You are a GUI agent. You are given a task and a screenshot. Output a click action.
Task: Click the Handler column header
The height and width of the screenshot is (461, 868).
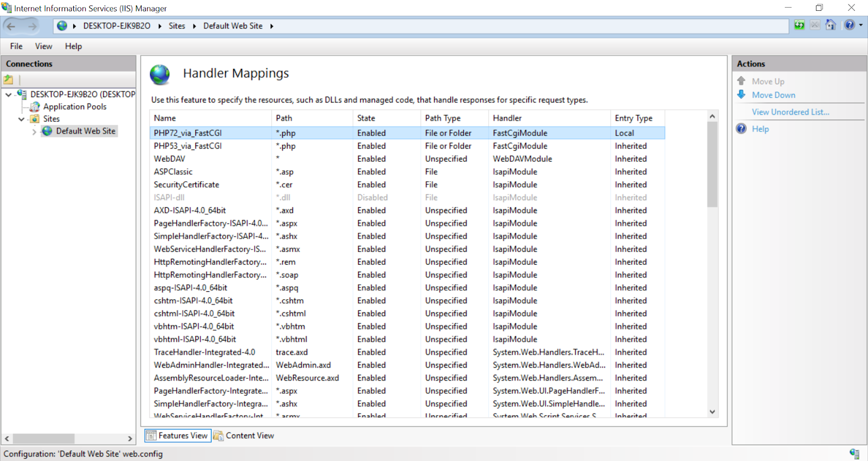click(550, 118)
